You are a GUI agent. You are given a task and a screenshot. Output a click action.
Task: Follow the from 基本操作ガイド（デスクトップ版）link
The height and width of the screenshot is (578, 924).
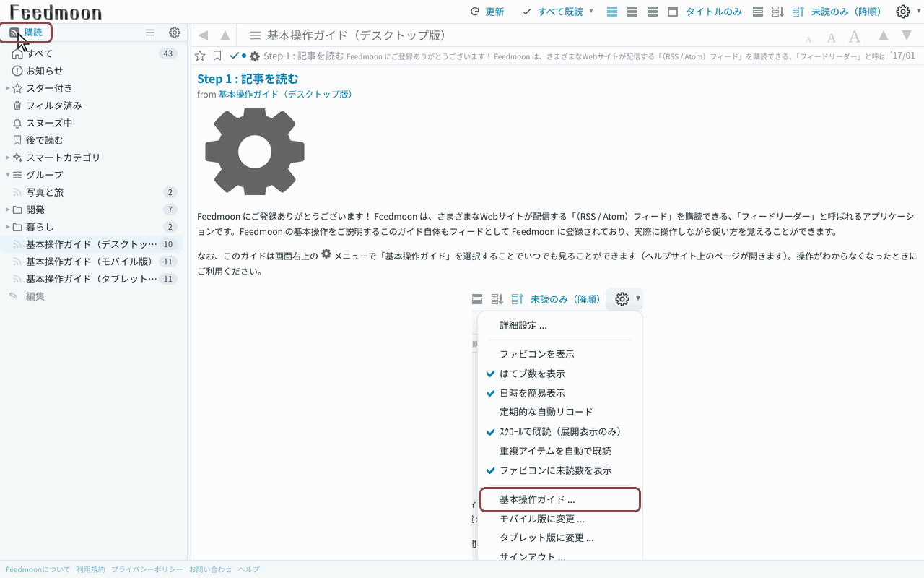pos(285,95)
